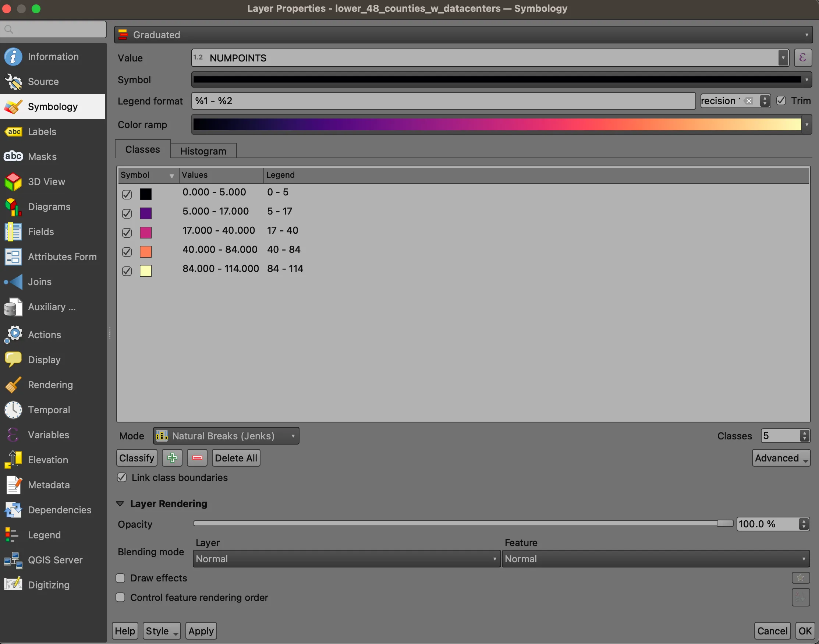Image resolution: width=819 pixels, height=644 pixels.
Task: Open the Labels section in sidebar
Action: pyautogui.click(x=42, y=132)
